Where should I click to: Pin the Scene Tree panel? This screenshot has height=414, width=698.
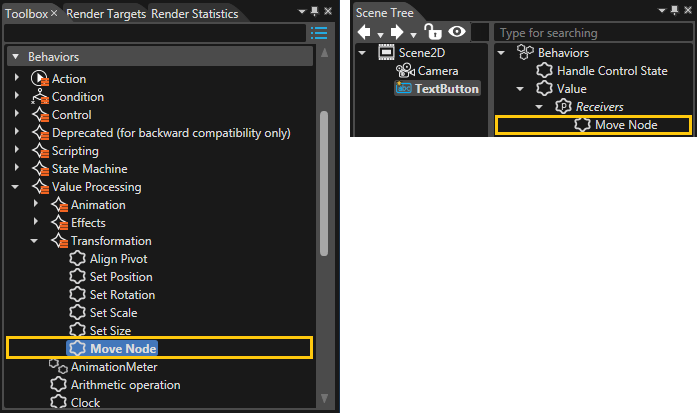point(675,10)
